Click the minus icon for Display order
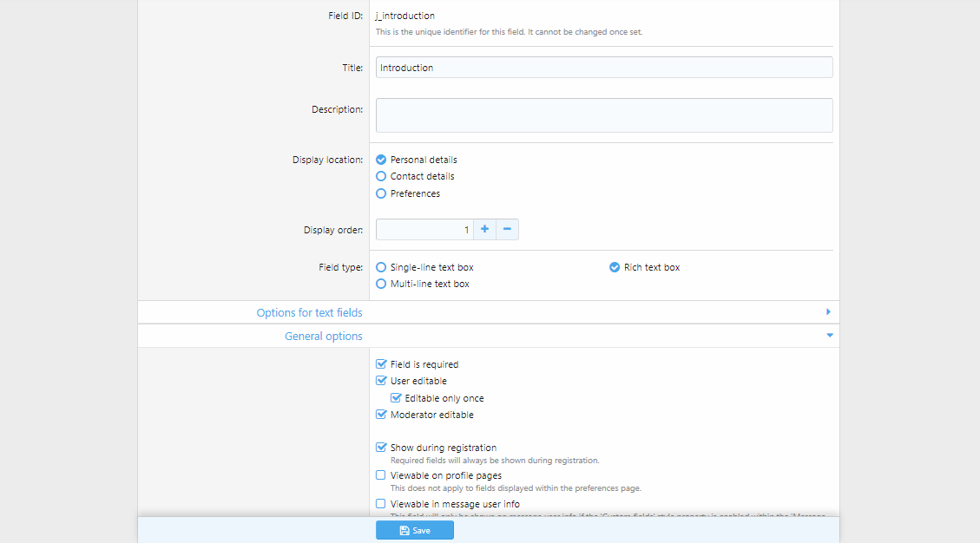980x543 pixels. 507,229
